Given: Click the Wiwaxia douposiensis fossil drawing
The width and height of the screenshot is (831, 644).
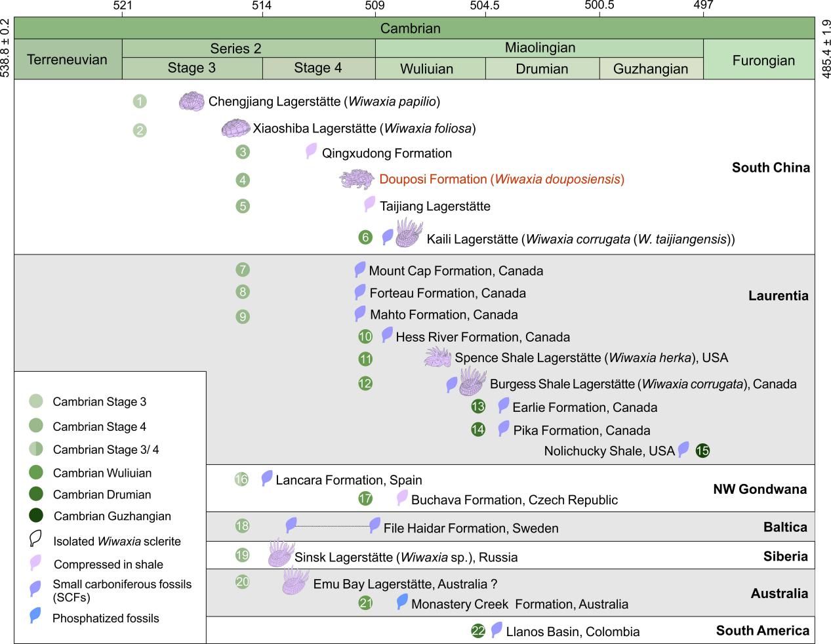Looking at the screenshot, I should click(x=357, y=179).
